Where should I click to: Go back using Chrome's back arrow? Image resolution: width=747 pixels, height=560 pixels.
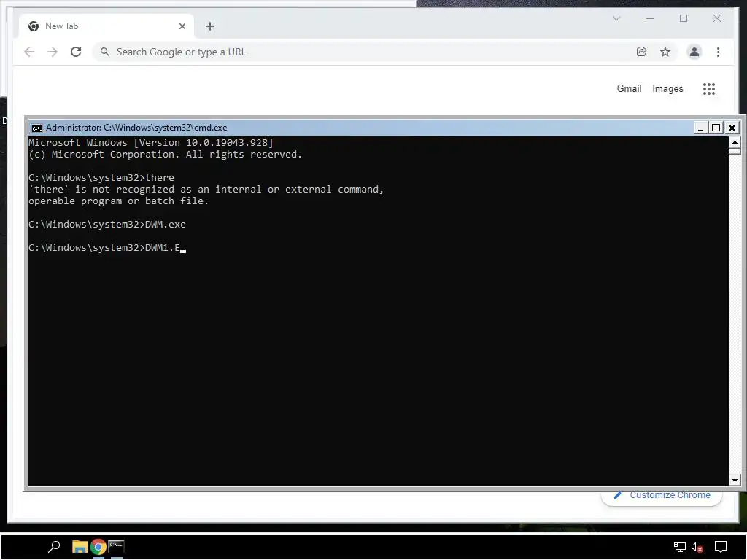(29, 52)
